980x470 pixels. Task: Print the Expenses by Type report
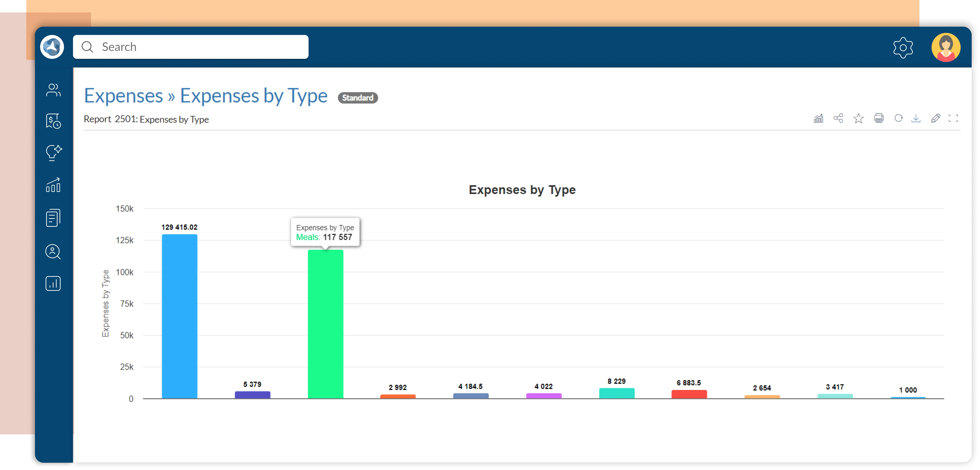point(879,118)
